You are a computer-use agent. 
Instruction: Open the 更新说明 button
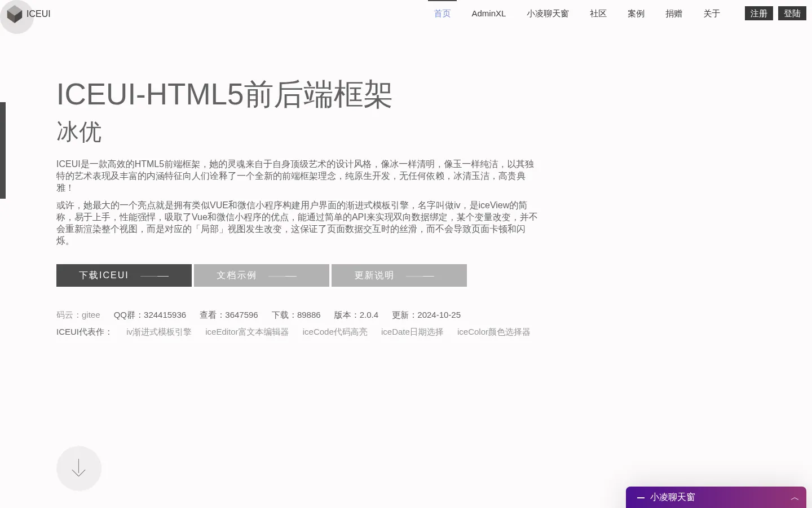pyautogui.click(x=399, y=275)
